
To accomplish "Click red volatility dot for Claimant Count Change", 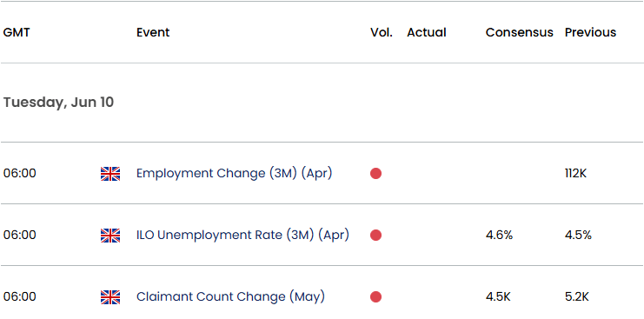I will coord(375,296).
